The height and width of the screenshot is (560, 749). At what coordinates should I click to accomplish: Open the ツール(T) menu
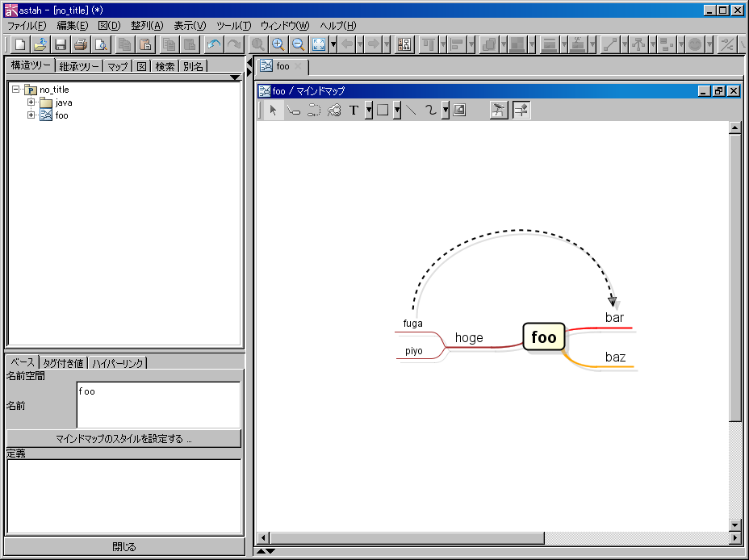(x=233, y=26)
